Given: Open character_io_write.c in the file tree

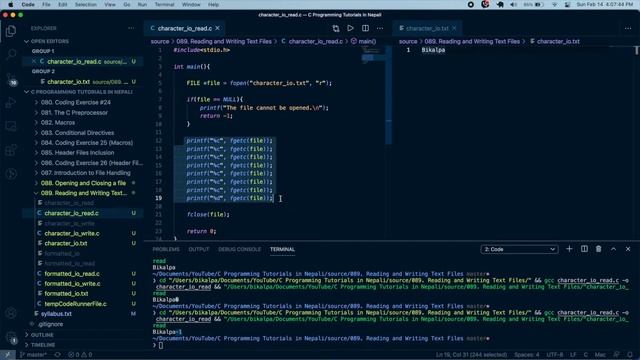Looking at the screenshot, I should pyautogui.click(x=72, y=233).
